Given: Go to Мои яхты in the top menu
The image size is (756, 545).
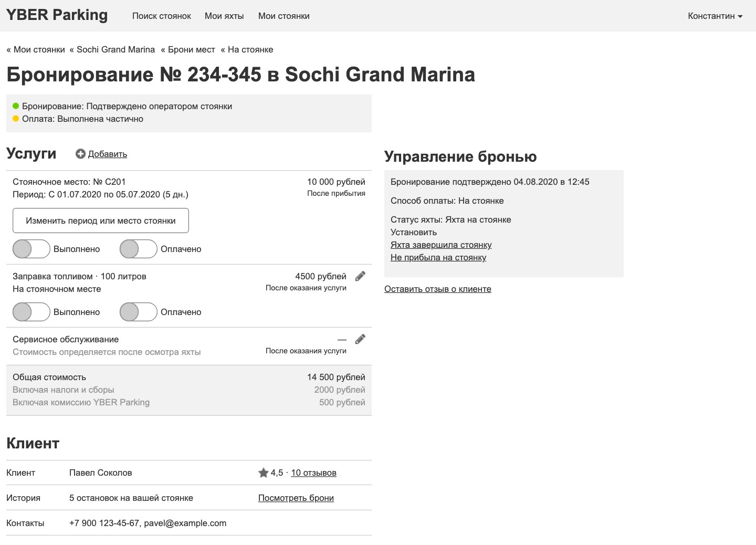Looking at the screenshot, I should (x=224, y=16).
